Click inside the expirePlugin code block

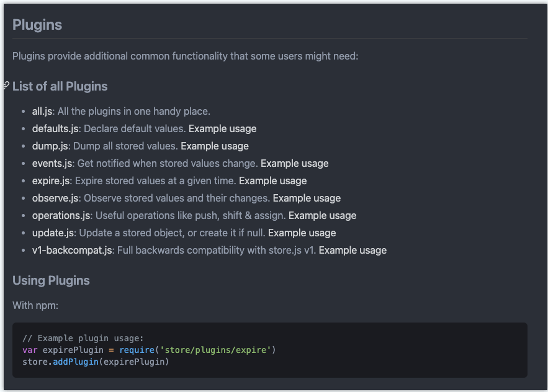pos(269,350)
